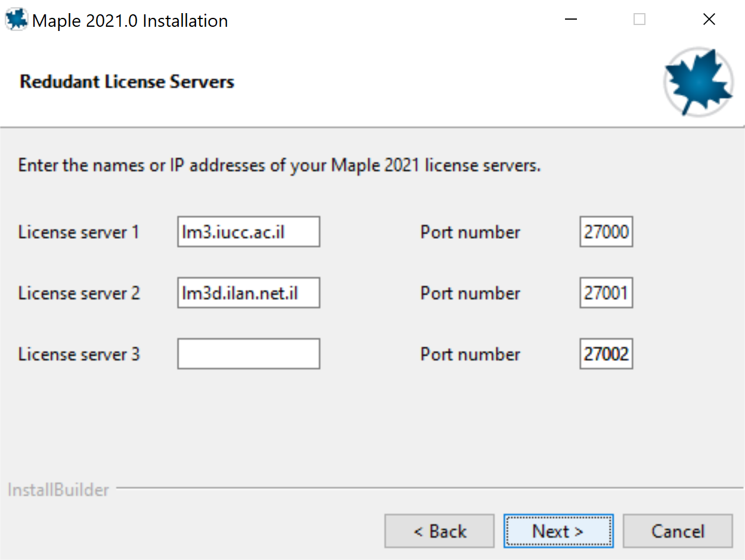Click the "License server 2" label
The width and height of the screenshot is (745, 560).
coord(79,293)
